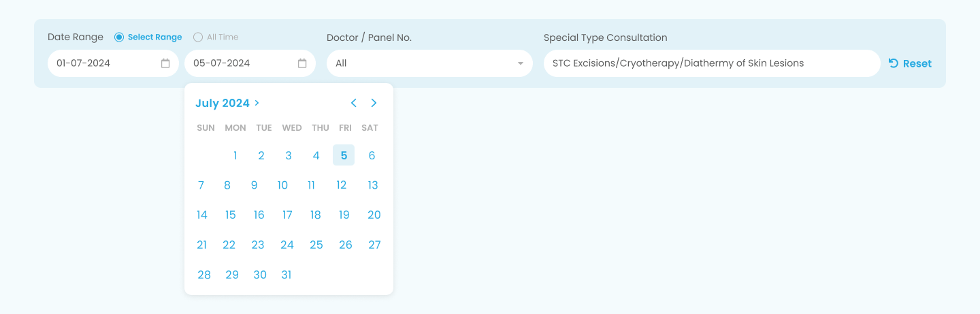The image size is (980, 314).
Task: Open the Doctor / Panel No. dropdown
Action: pos(429,63)
